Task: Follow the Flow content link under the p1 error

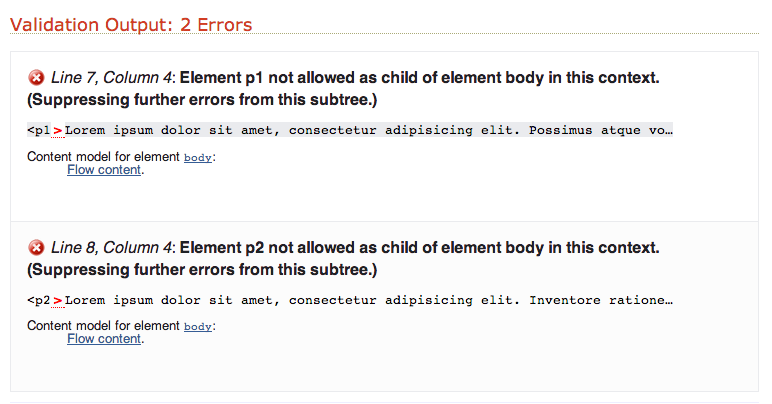Action: tap(104, 170)
